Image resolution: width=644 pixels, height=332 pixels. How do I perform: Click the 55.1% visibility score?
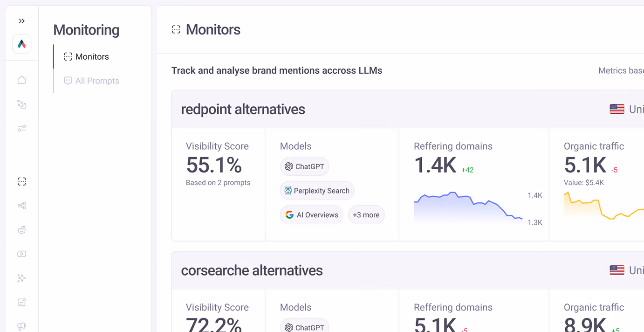pyautogui.click(x=214, y=165)
